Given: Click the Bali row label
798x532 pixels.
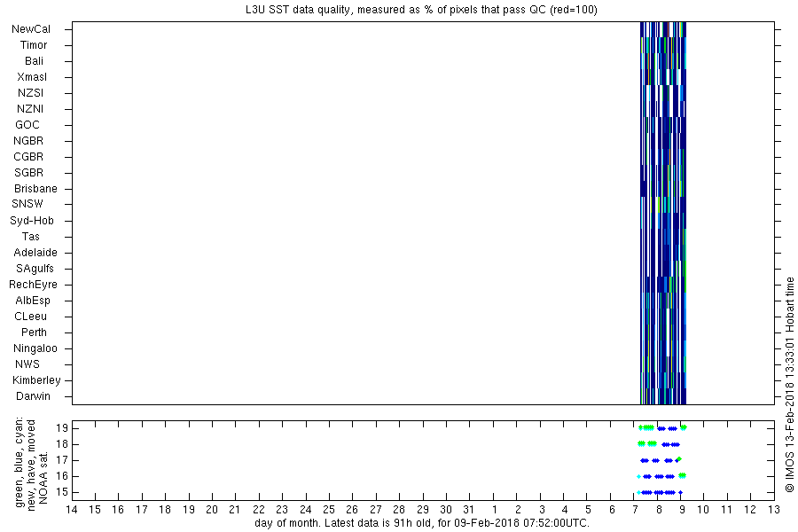Looking at the screenshot, I should tap(34, 61).
